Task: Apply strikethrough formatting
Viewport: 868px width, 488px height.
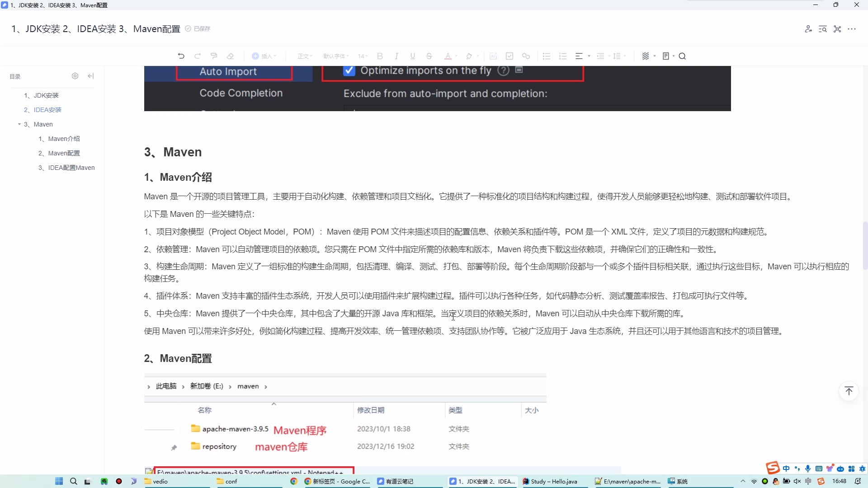Action: pyautogui.click(x=429, y=56)
